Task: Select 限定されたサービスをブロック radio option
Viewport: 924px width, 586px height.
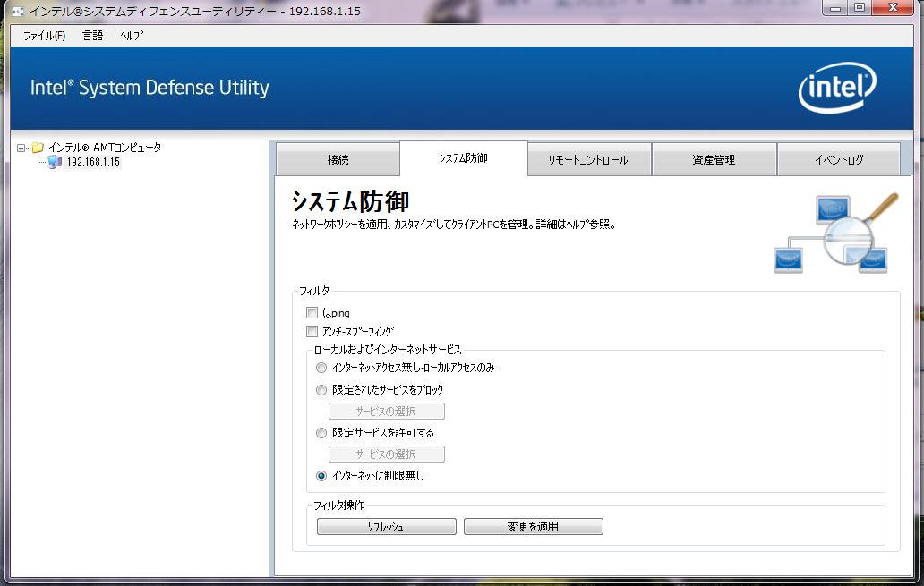Action: [x=321, y=390]
